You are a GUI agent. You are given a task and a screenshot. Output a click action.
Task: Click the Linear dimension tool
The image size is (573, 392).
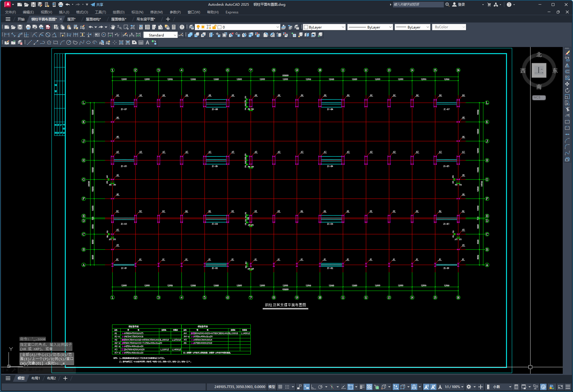coord(7,35)
